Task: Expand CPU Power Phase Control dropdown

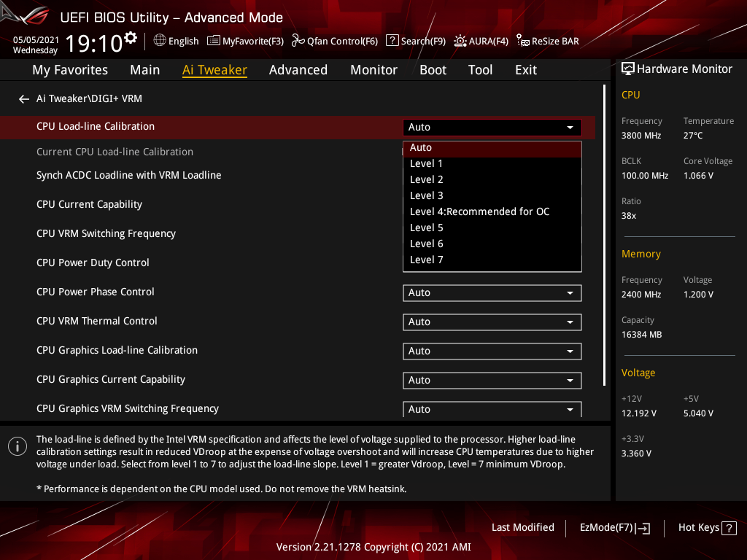Action: pos(492,293)
